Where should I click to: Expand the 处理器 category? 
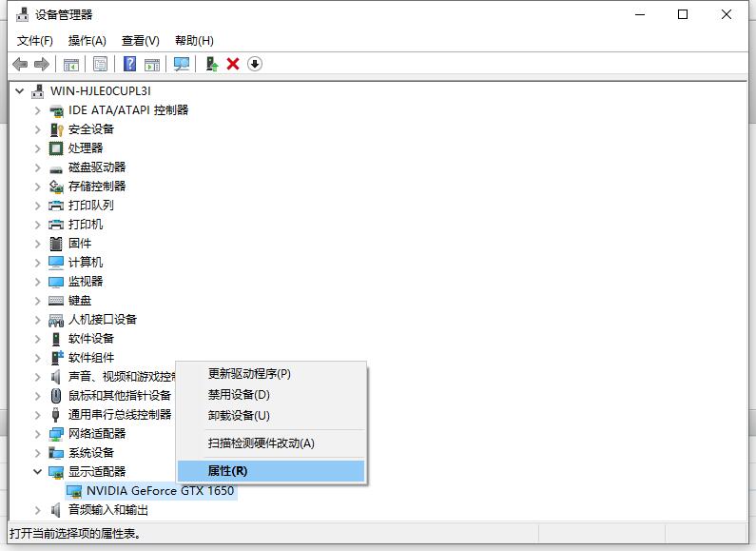(38, 148)
